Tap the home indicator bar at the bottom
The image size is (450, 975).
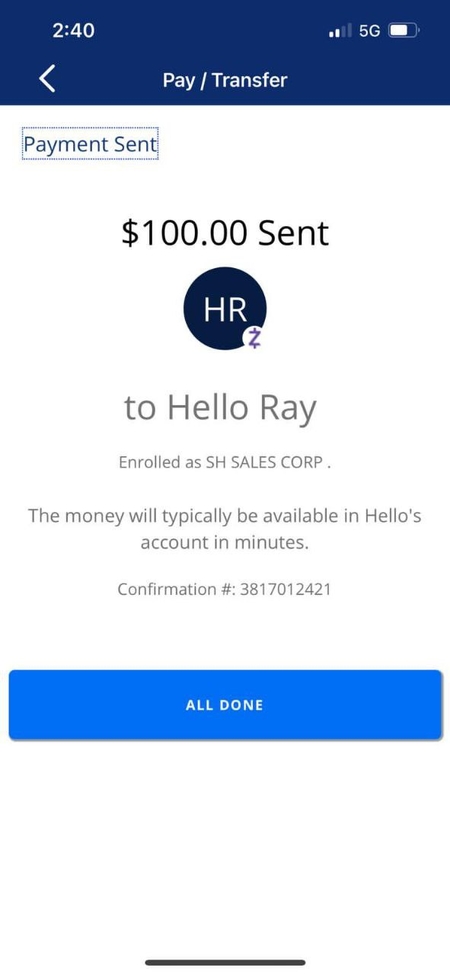(225, 963)
